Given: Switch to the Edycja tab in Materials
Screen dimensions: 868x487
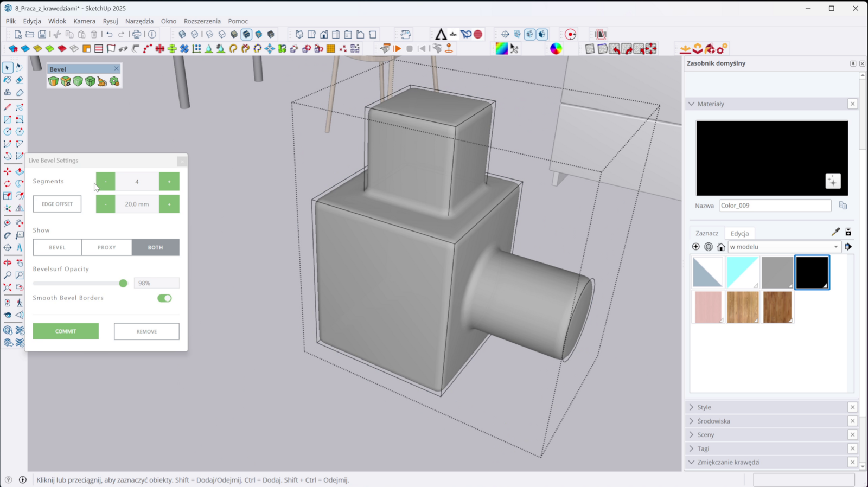Looking at the screenshot, I should (x=739, y=233).
